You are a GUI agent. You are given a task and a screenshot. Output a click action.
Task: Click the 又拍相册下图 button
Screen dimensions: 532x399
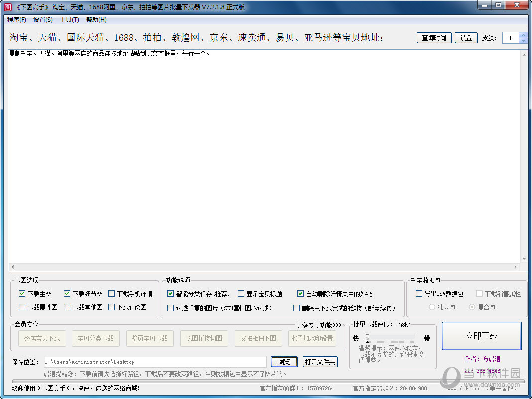258,338
